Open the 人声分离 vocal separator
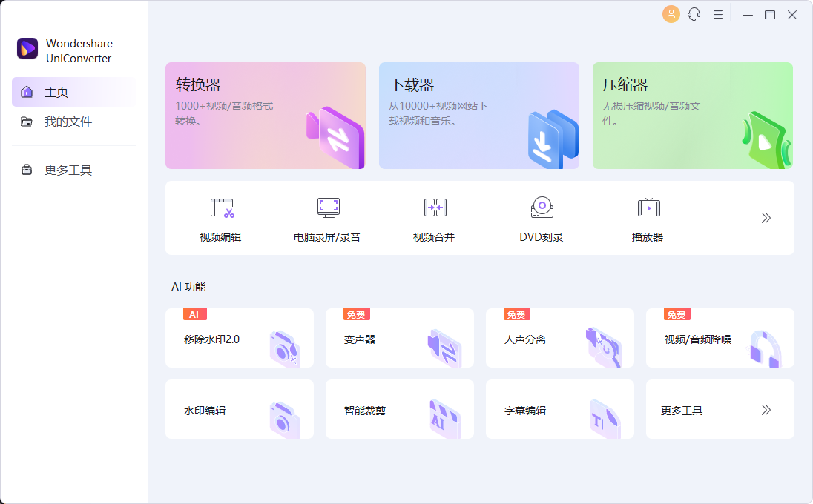This screenshot has width=813, height=504. pos(559,337)
